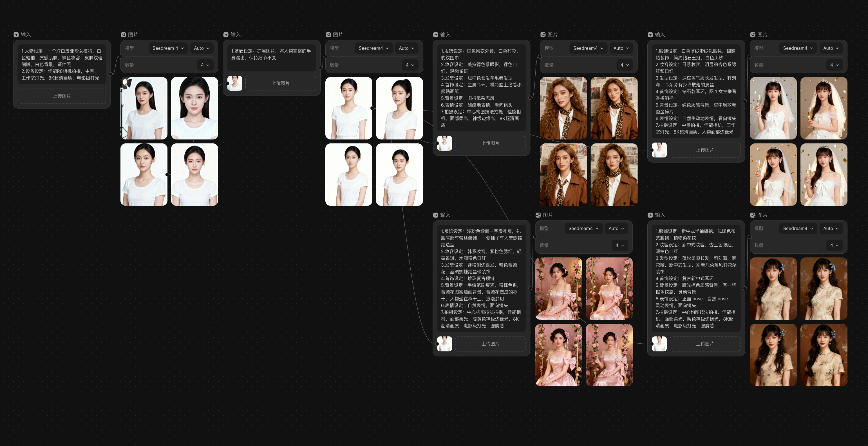Select the generated portrait with the studio light visible

tap(144, 108)
